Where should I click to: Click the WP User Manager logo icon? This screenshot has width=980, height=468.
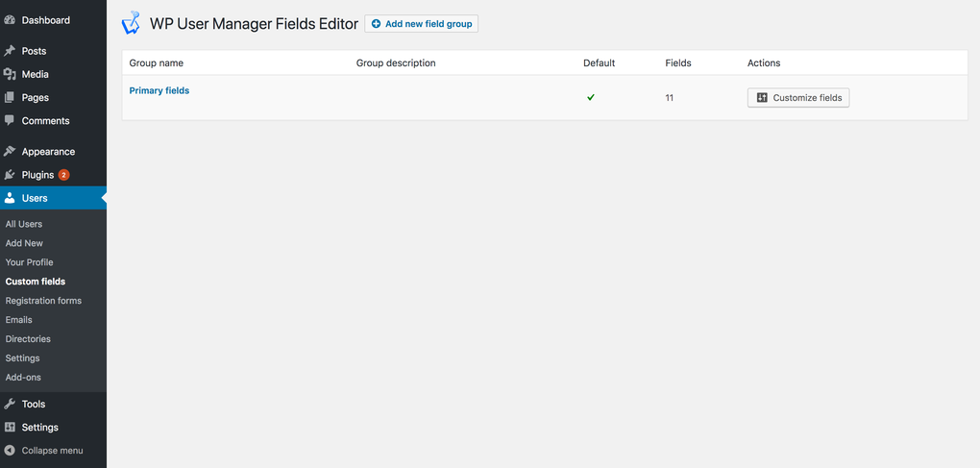pos(131,23)
